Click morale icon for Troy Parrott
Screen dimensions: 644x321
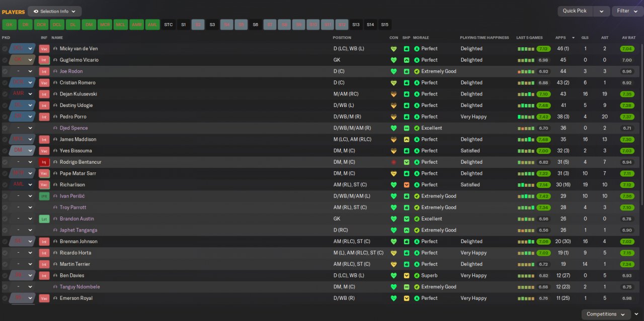coord(417,207)
